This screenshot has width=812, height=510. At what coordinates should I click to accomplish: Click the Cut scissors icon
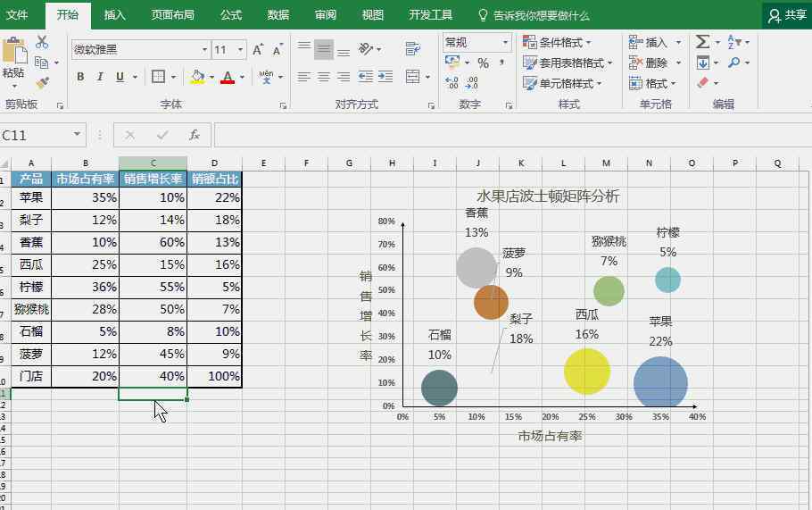[x=42, y=43]
